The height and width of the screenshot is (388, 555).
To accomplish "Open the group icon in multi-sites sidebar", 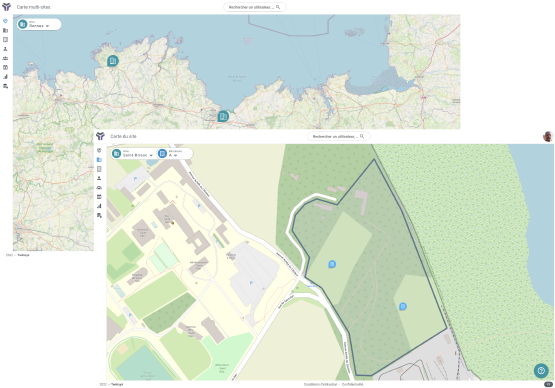I will pos(5,58).
